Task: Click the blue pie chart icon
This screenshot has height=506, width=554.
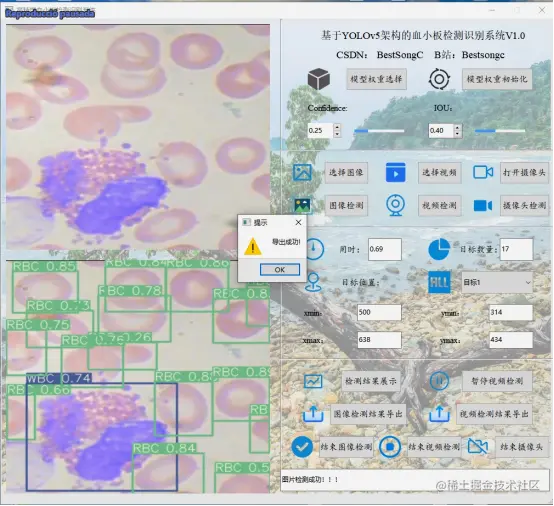Action: [439, 249]
